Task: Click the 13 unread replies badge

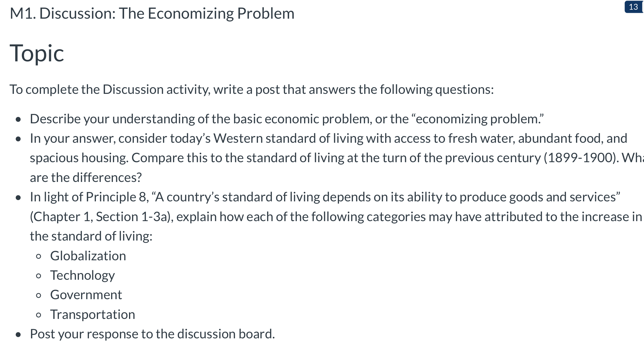Action: coord(634,7)
